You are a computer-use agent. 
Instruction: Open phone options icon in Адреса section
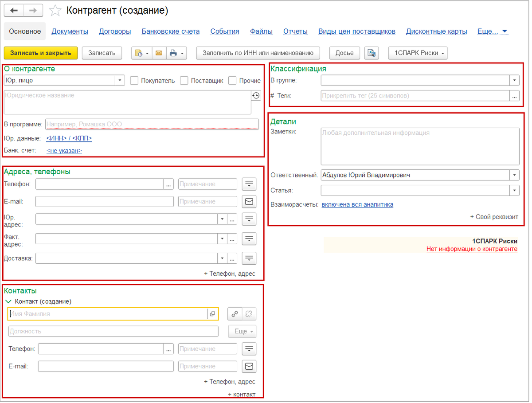[249, 184]
